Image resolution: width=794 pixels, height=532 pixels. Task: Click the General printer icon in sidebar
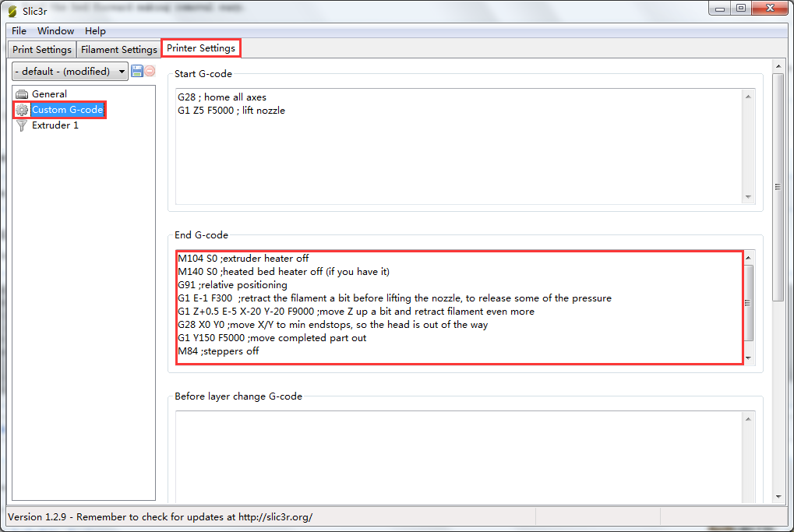tap(22, 94)
